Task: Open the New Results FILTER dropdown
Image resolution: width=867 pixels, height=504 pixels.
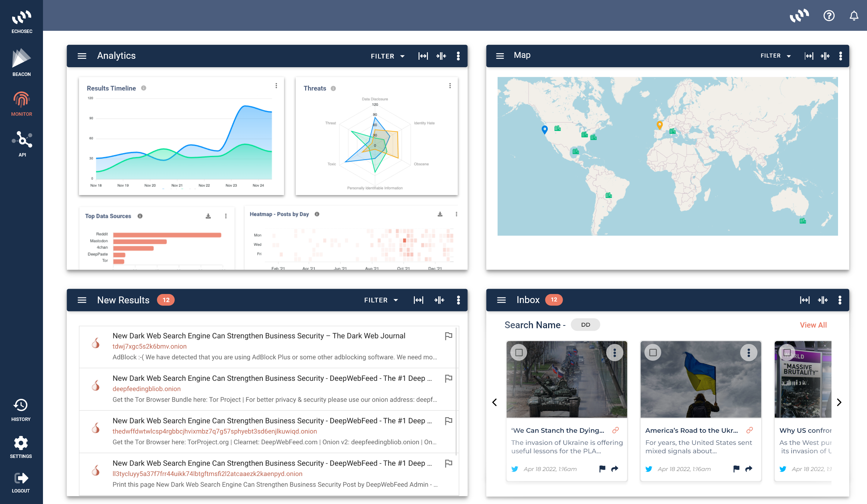Action: 381,300
